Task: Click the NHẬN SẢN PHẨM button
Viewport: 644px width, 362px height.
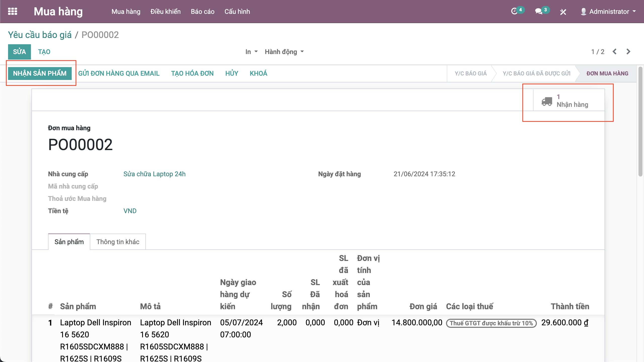Action: tap(40, 73)
